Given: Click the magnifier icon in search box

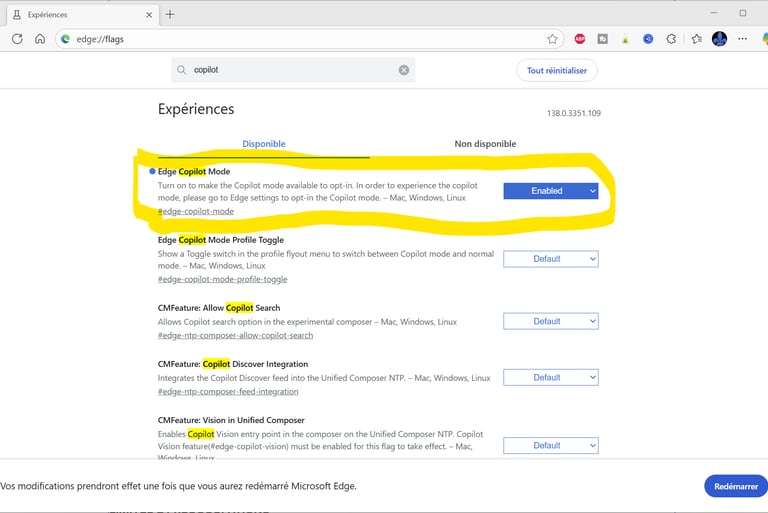Looking at the screenshot, I should point(181,70).
